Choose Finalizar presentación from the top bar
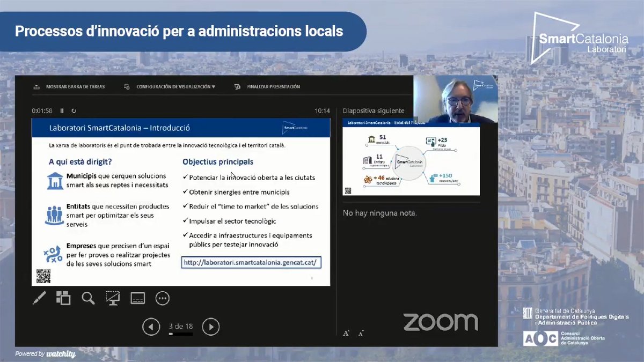Viewport: 644px width, 362px height. click(x=273, y=86)
